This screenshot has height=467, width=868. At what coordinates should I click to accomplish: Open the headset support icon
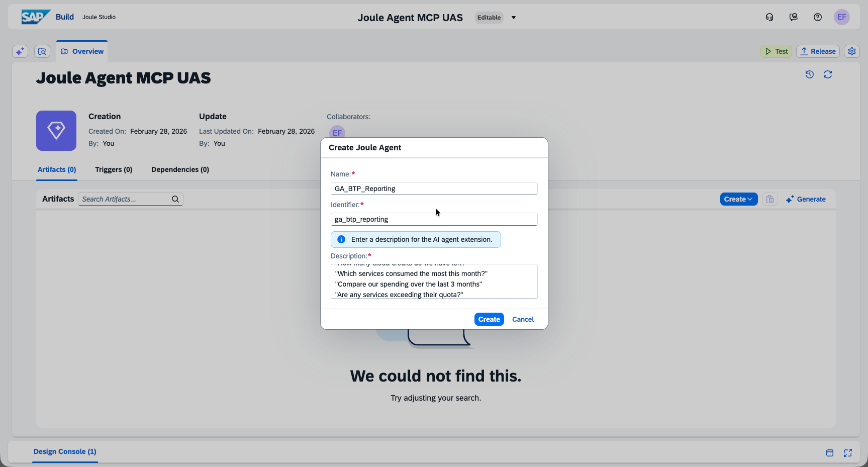coord(769,17)
